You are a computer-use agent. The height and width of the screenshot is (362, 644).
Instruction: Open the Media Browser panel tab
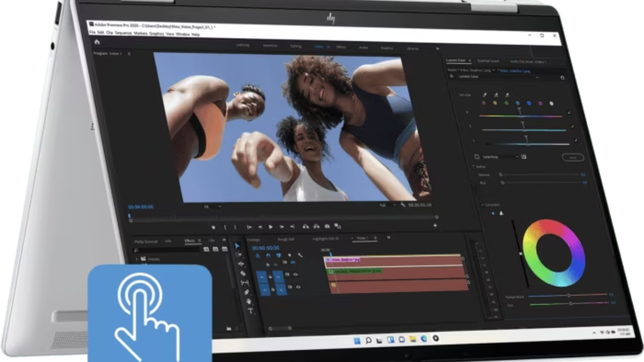[x=147, y=242]
